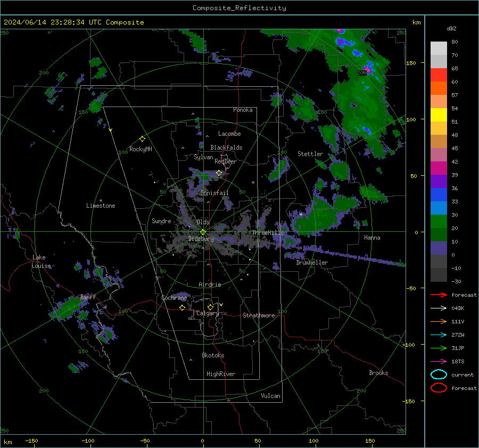Click the Vulcan label

[270, 396]
